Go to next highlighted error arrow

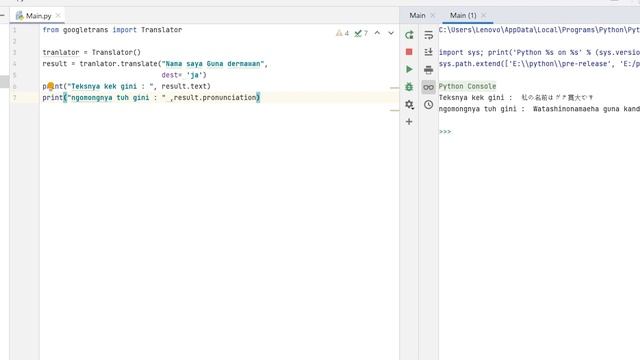click(x=391, y=33)
